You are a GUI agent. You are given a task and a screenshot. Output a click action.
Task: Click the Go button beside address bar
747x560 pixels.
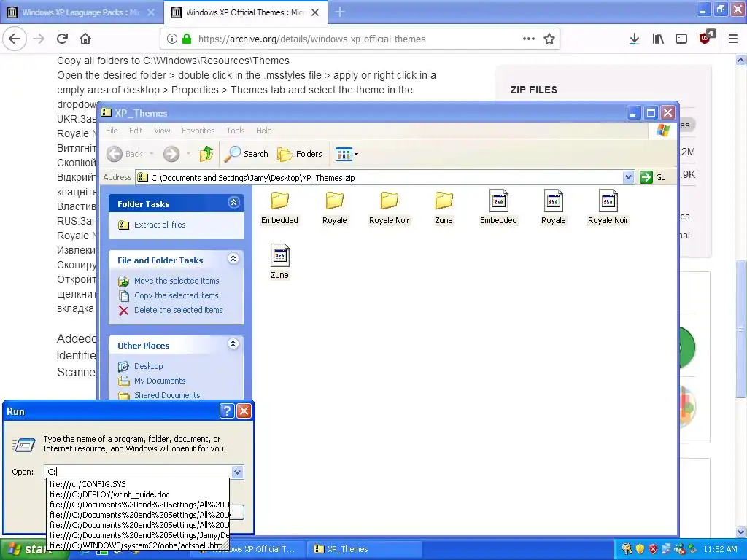(653, 177)
